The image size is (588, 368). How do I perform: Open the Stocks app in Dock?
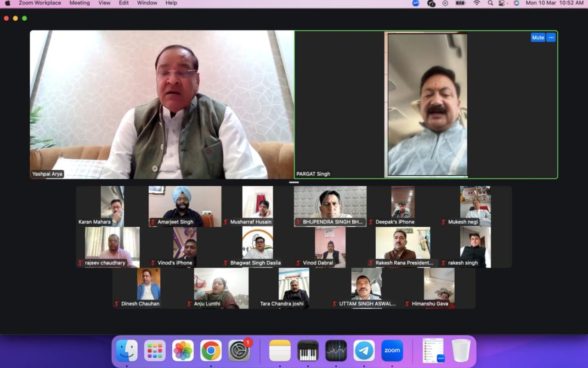point(336,351)
